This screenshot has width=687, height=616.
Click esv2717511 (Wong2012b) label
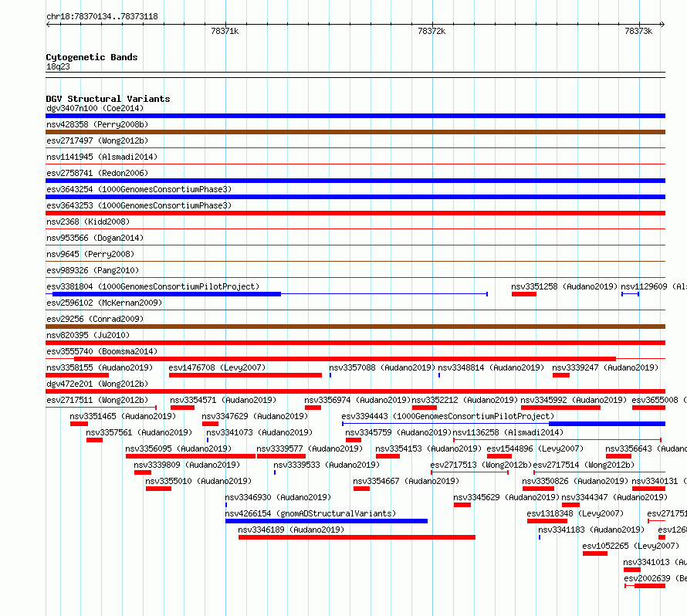[x=97, y=400]
